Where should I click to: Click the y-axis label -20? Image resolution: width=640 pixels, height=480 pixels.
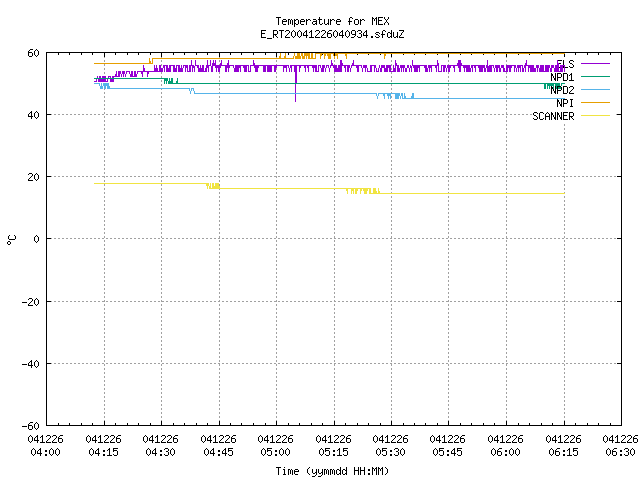click(x=31, y=302)
